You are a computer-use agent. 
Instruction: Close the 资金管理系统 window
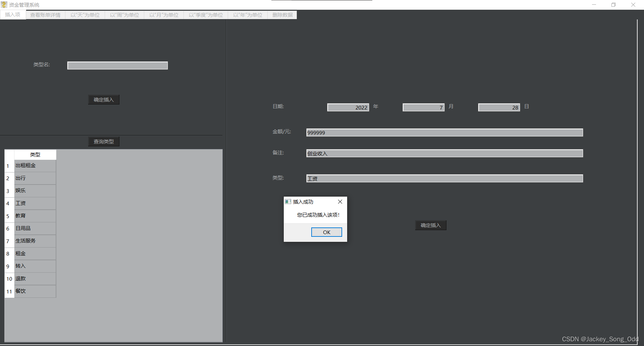click(633, 5)
